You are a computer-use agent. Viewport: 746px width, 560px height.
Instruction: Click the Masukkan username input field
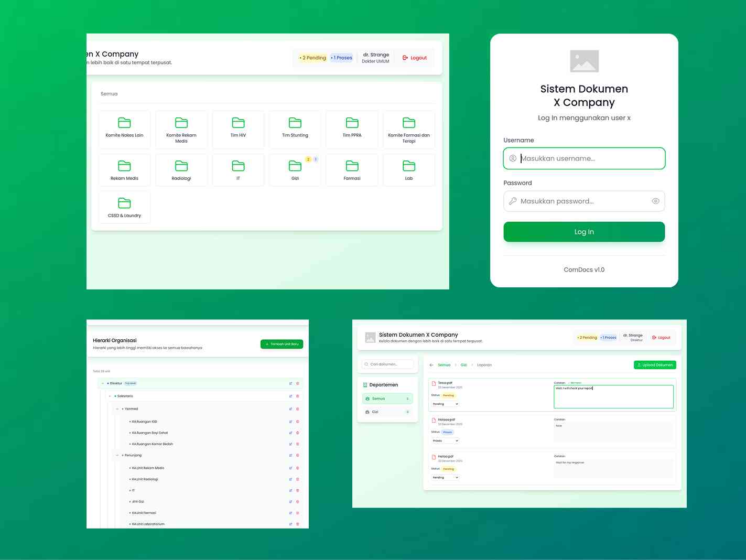(x=584, y=158)
